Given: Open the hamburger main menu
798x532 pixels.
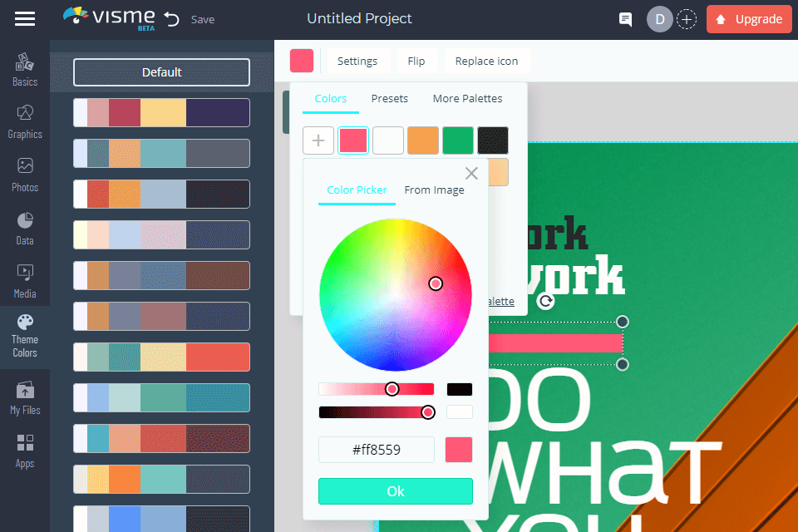Looking at the screenshot, I should point(25,19).
